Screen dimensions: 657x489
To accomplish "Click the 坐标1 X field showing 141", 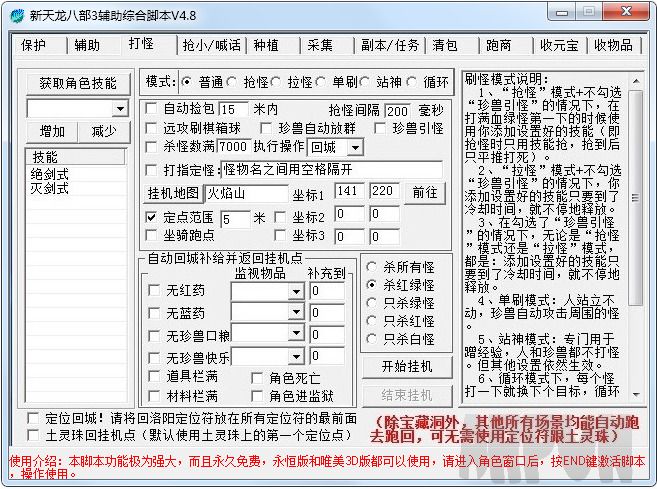I will click(349, 191).
